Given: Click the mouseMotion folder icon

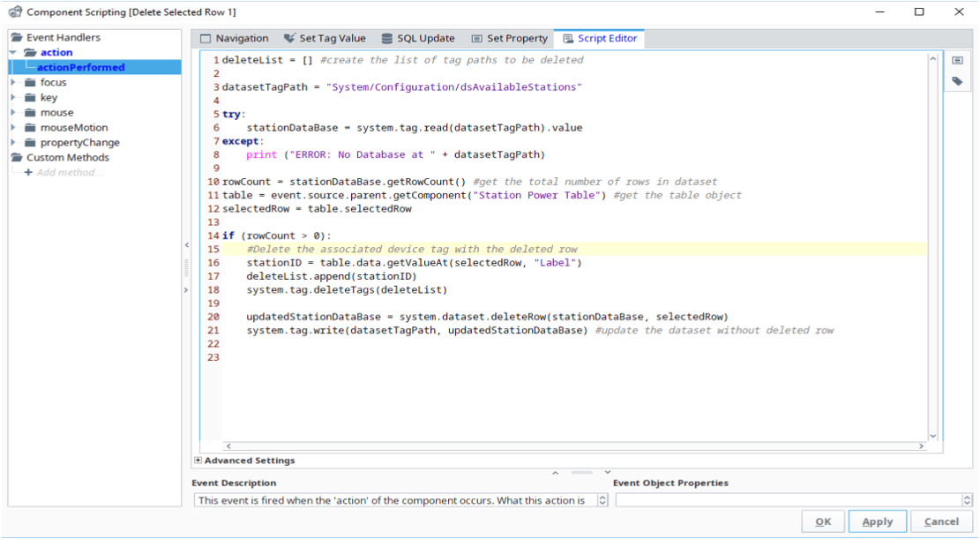Looking at the screenshot, I should pos(30,128).
